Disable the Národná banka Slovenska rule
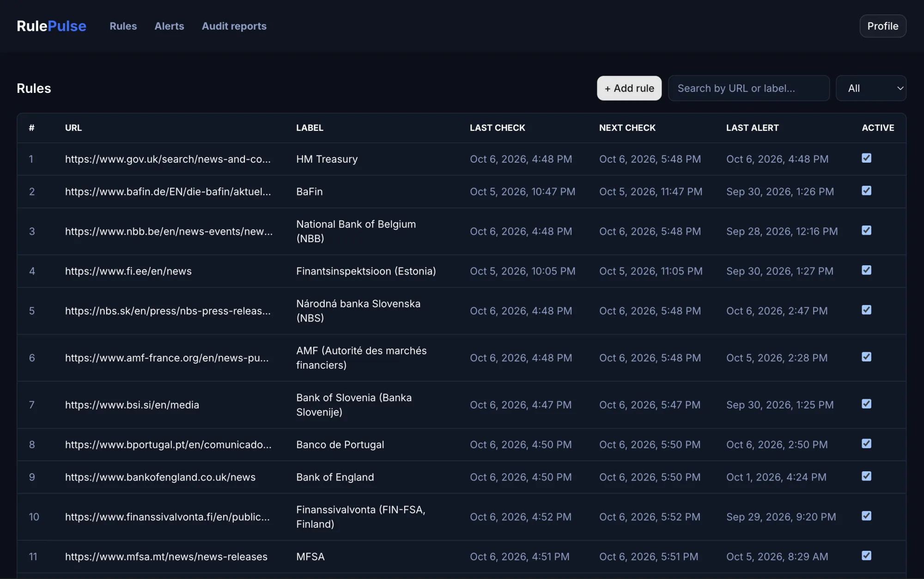The image size is (924, 579). coord(866,310)
